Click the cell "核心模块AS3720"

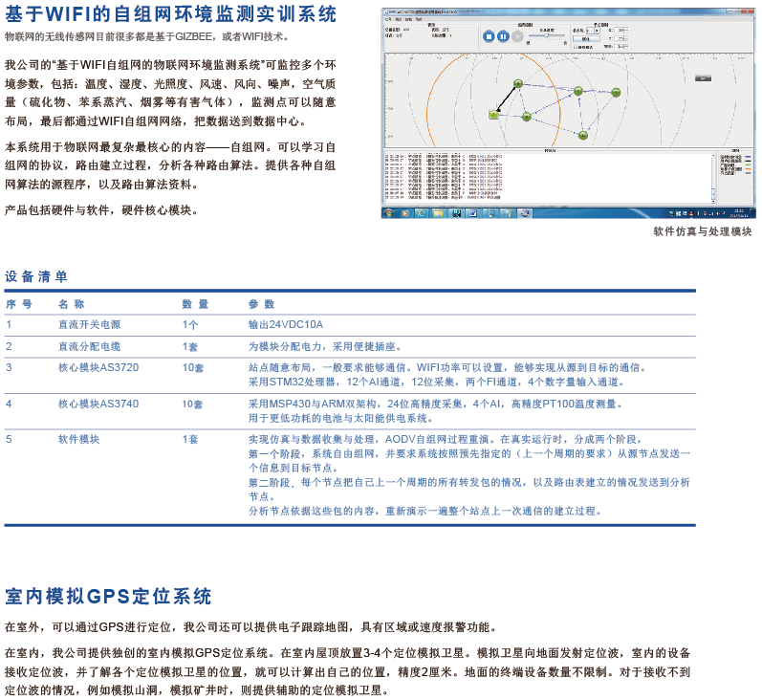[x=98, y=367]
